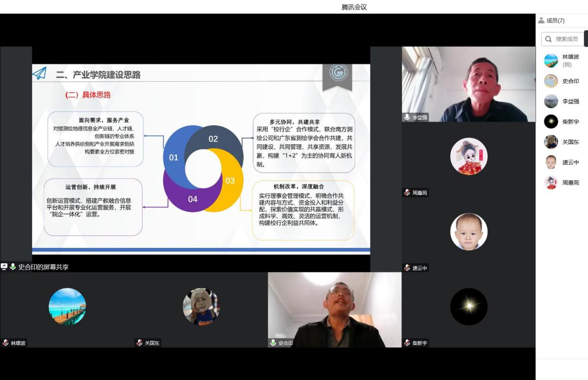The image size is (588, 380).
Task: Click the muted mic icon on 周惠苑's tile
Action: click(407, 193)
